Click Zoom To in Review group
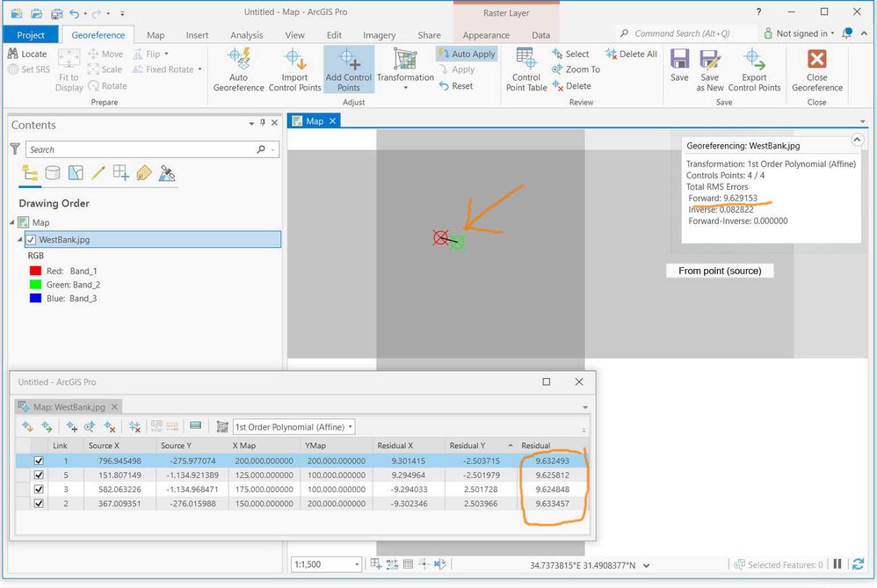The width and height of the screenshot is (877, 588). pyautogui.click(x=576, y=69)
